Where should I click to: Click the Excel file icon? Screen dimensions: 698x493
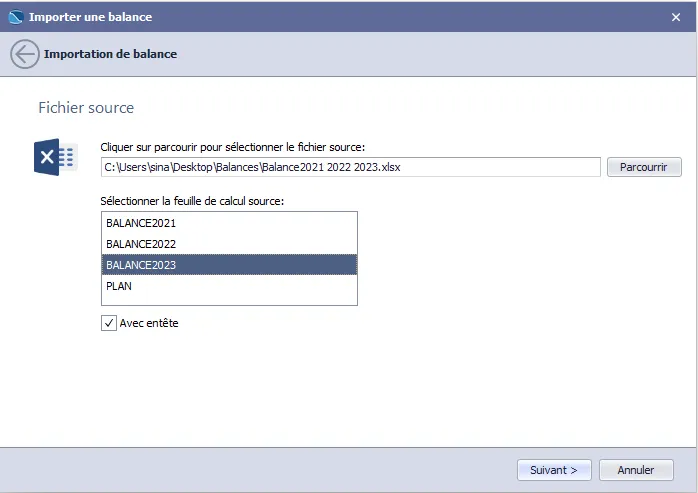click(55, 158)
